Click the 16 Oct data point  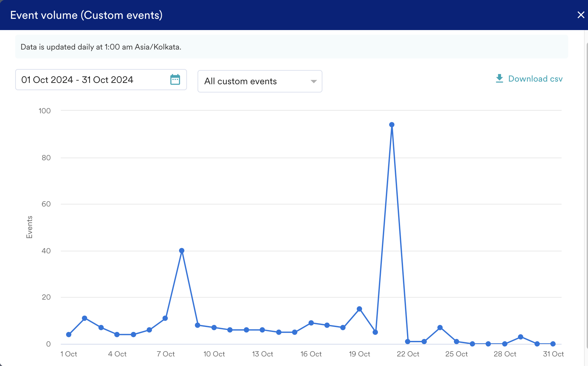coord(311,323)
